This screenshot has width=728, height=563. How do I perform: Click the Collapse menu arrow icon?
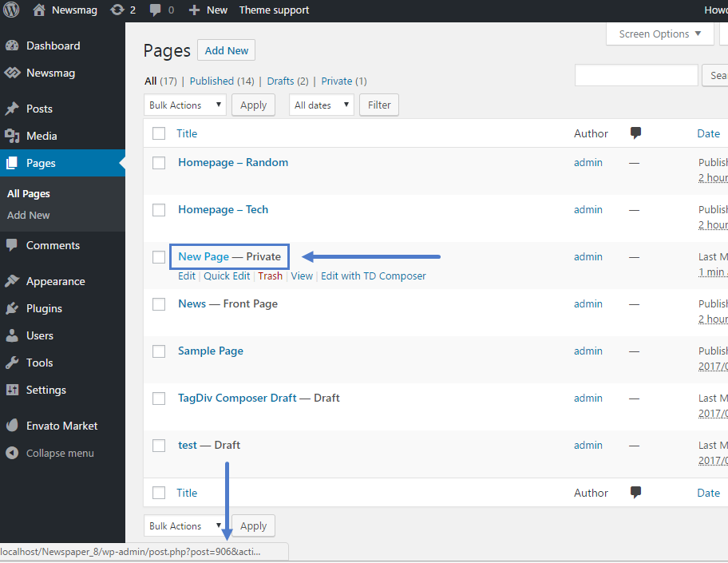click(12, 453)
